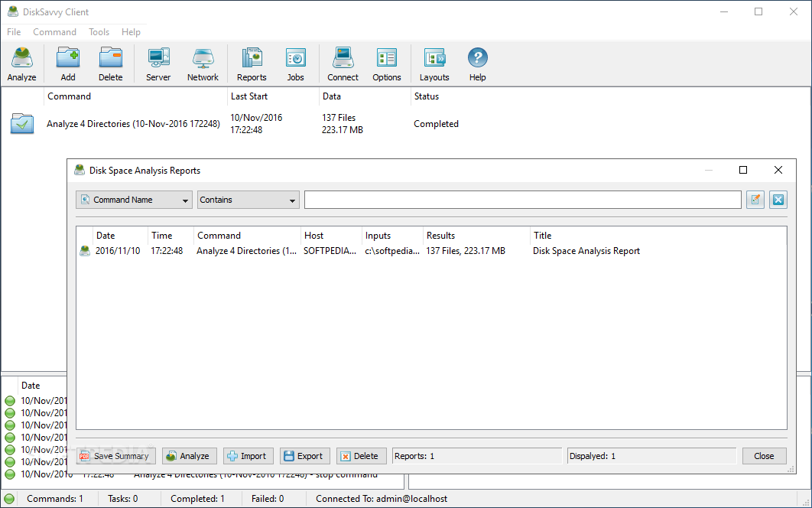Click 'Commands: 1' in status bar
The height and width of the screenshot is (508, 812).
[x=55, y=499]
